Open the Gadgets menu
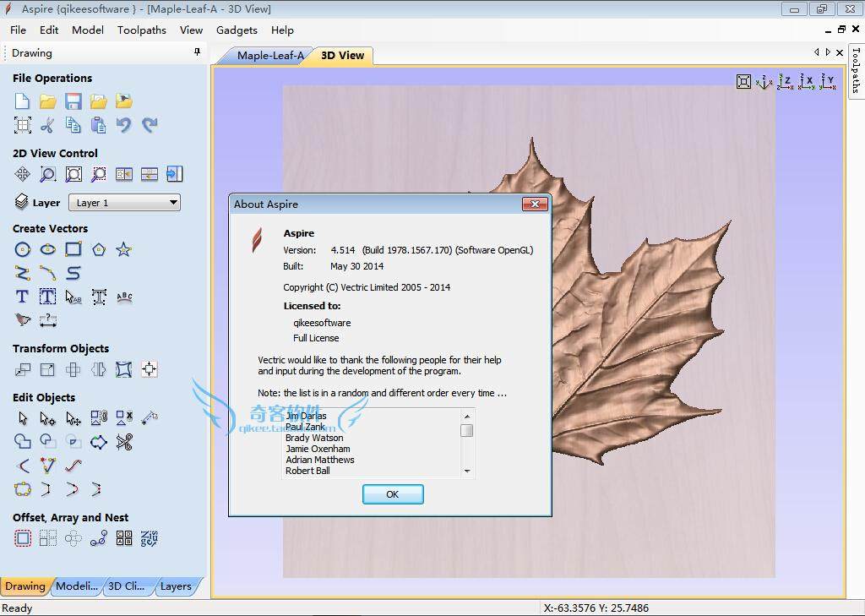Image resolution: width=865 pixels, height=616 pixels. pos(237,30)
